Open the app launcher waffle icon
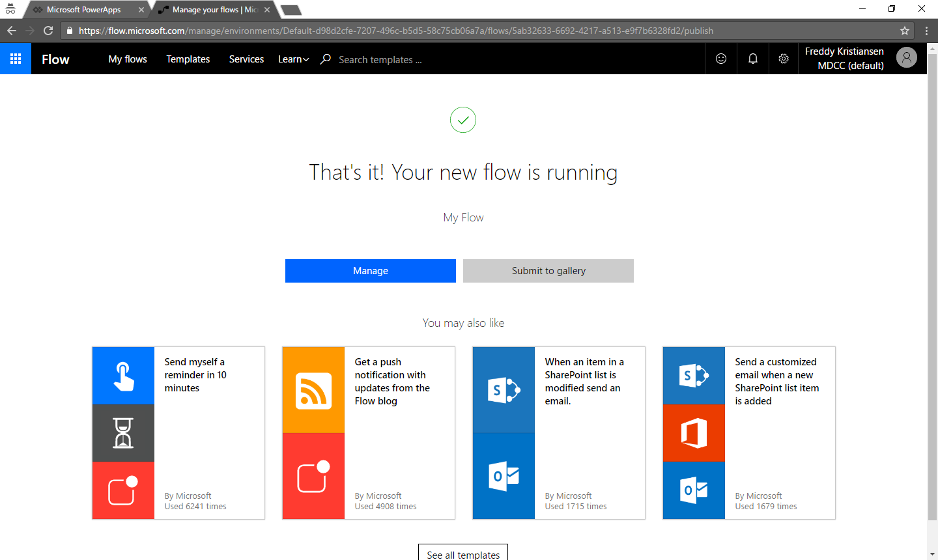Viewport: 938px width, 560px height. click(x=16, y=59)
